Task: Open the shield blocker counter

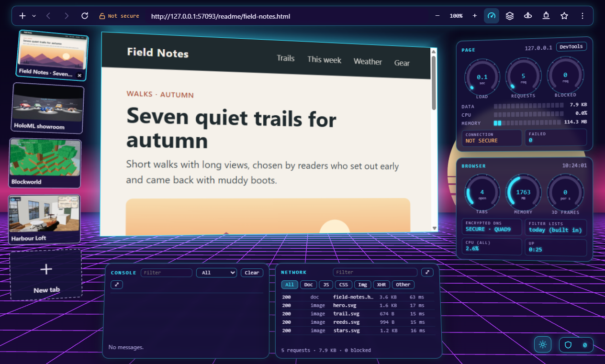Action: [x=576, y=345]
